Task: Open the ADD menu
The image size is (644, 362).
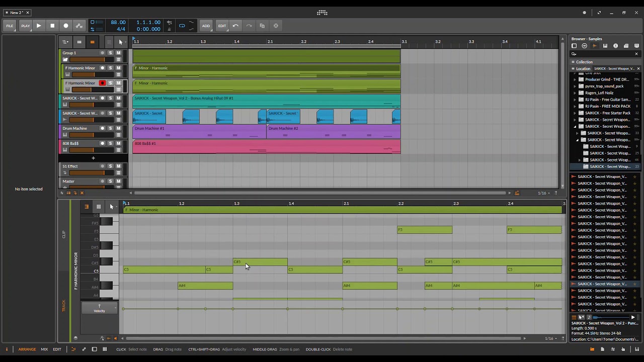Action: 206,26
